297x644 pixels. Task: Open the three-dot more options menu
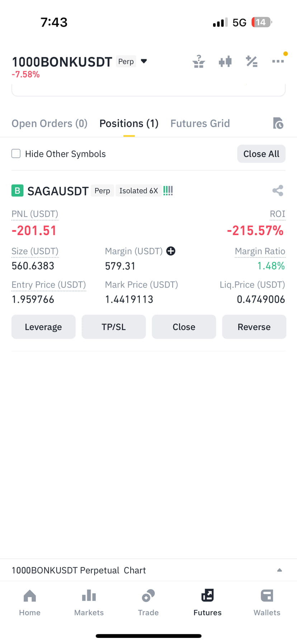278,61
